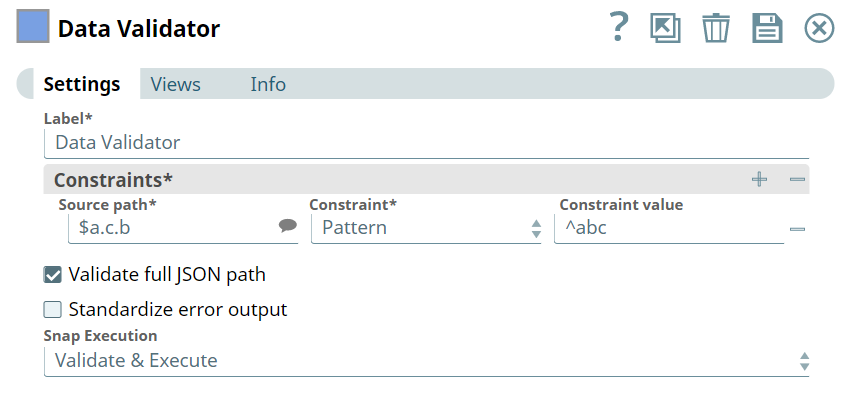Delete the snap with trash icon
The height and width of the screenshot is (406, 850).
click(715, 27)
